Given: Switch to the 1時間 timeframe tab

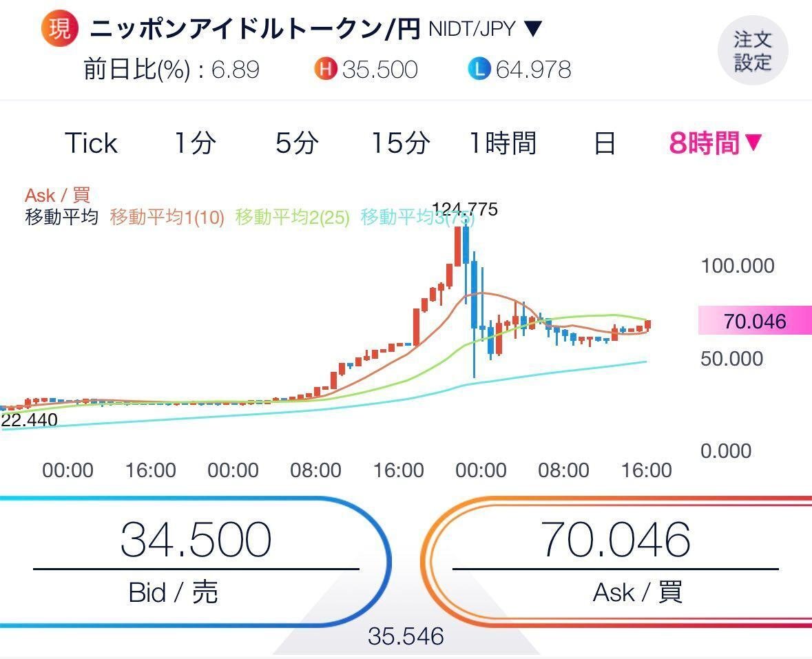Looking at the screenshot, I should [x=503, y=143].
